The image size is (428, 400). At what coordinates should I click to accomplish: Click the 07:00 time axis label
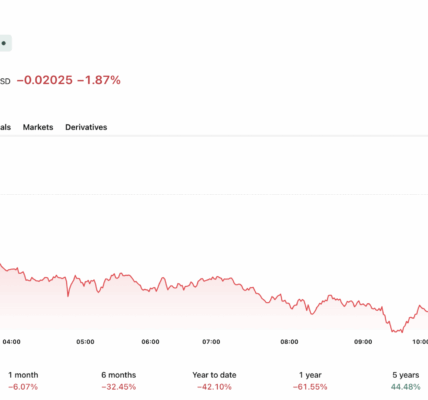point(211,342)
